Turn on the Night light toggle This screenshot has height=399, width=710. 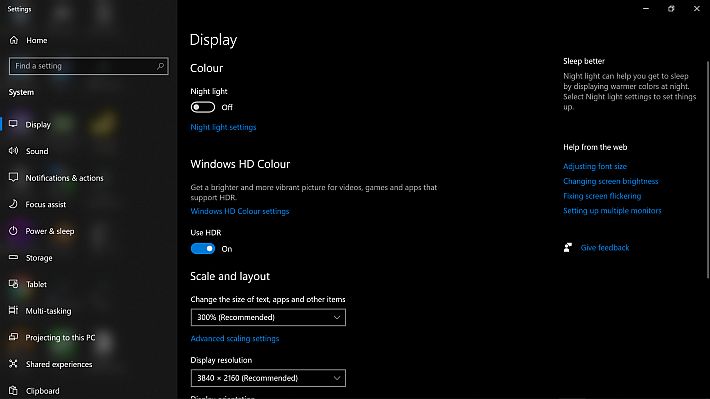pos(203,107)
